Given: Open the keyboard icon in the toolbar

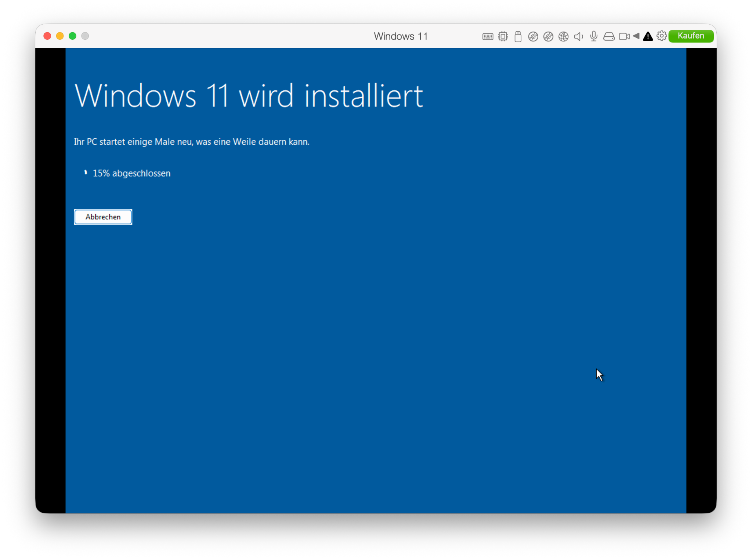Looking at the screenshot, I should pos(487,36).
